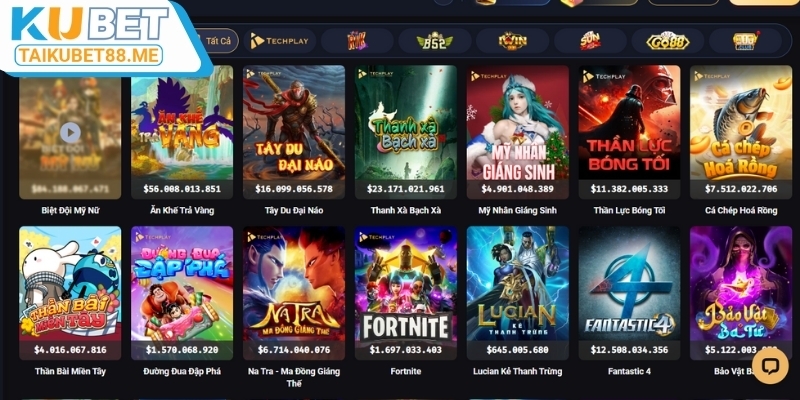Select the Tất Cả filter tab
The image size is (800, 400).
pyautogui.click(x=218, y=41)
